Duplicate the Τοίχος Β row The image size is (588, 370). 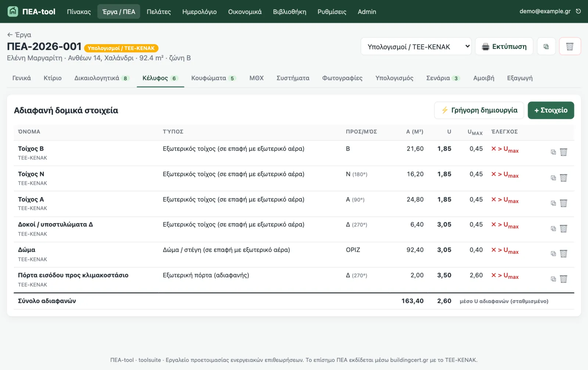[x=553, y=152]
